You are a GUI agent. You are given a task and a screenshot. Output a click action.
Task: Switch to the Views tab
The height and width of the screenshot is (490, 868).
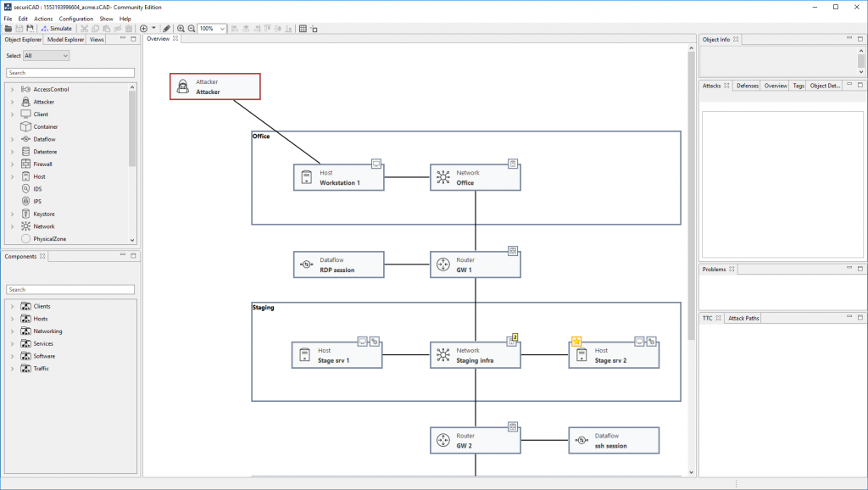pos(97,39)
